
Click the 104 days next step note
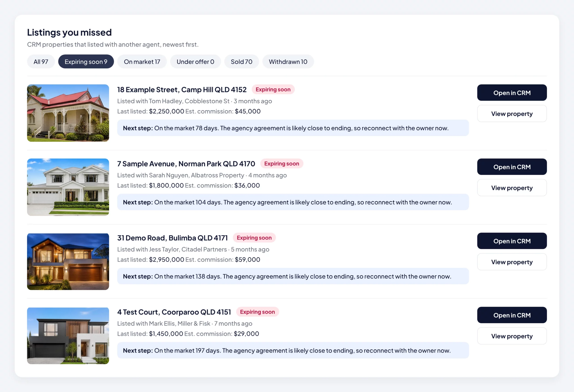point(293,202)
